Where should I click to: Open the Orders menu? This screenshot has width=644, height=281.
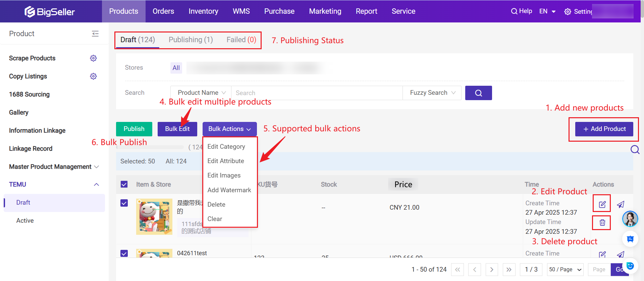[x=163, y=11]
